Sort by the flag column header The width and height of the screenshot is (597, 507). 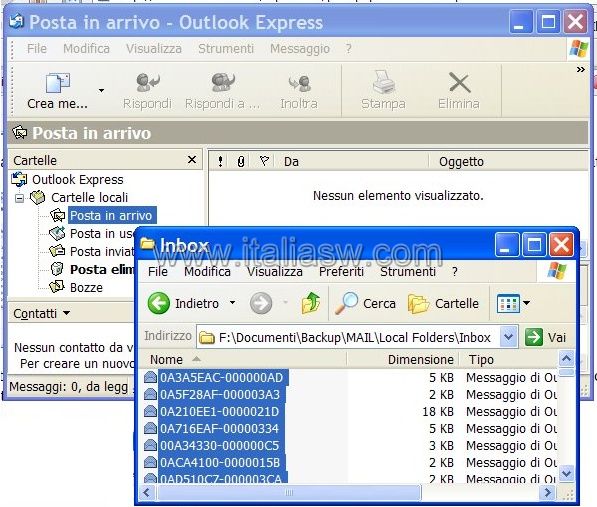[x=264, y=161]
